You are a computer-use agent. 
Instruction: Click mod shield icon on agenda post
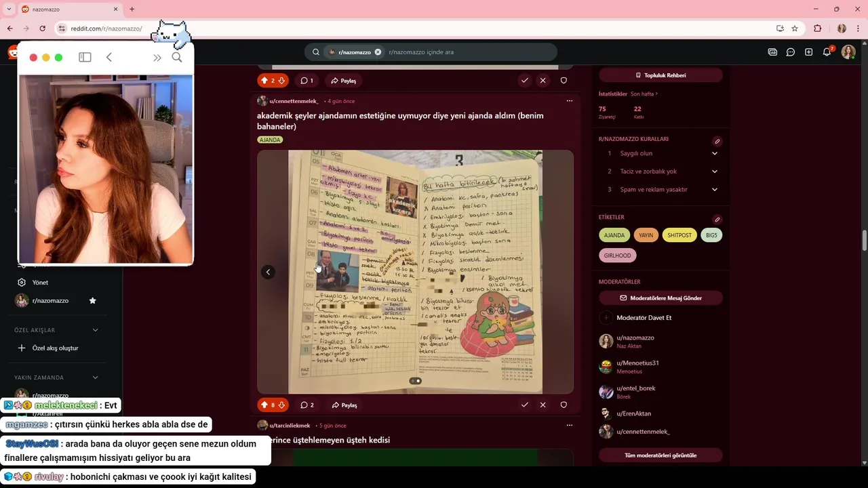[564, 405]
